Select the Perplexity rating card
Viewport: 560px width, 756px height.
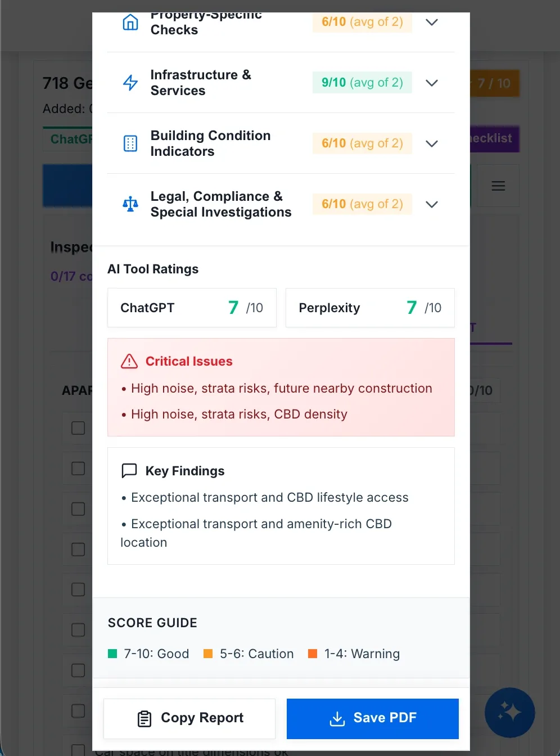(x=370, y=308)
